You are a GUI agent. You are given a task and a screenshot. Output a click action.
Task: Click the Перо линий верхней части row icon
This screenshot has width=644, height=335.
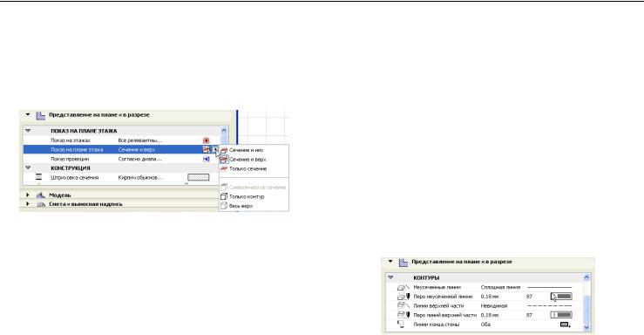[x=403, y=315]
